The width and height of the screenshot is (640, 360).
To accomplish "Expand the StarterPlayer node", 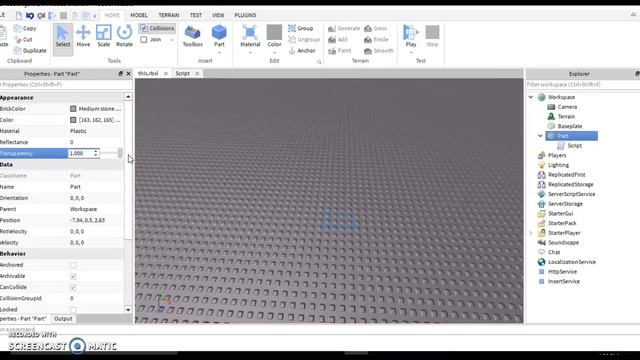I will point(531,233).
